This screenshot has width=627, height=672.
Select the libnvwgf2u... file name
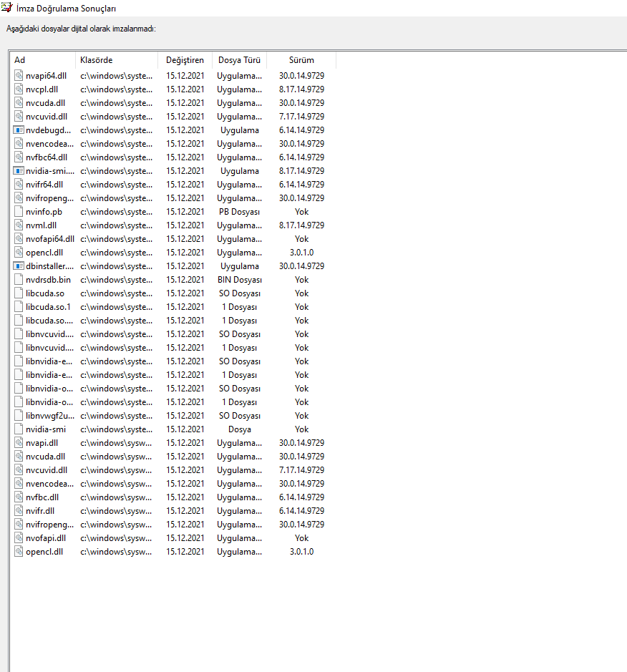[49, 416]
